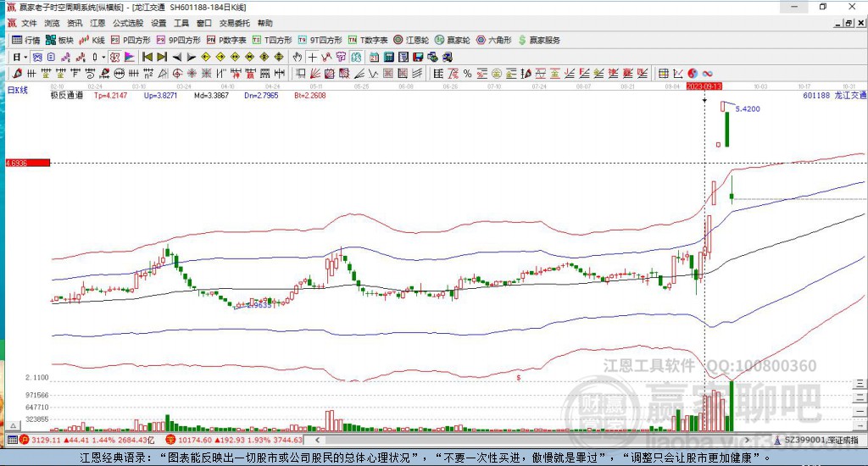Click the 日K线 label
This screenshot has width=868, height=466.
[17, 90]
